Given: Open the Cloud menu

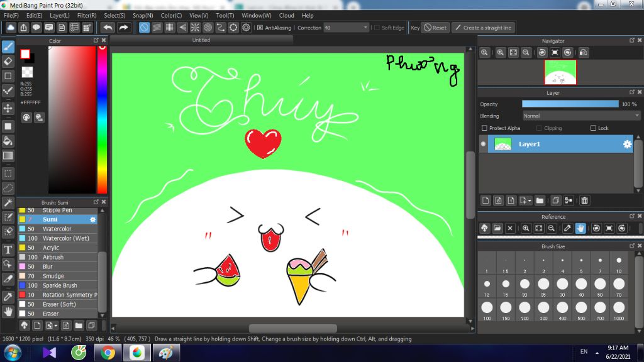Looking at the screenshot, I should tap(286, 16).
